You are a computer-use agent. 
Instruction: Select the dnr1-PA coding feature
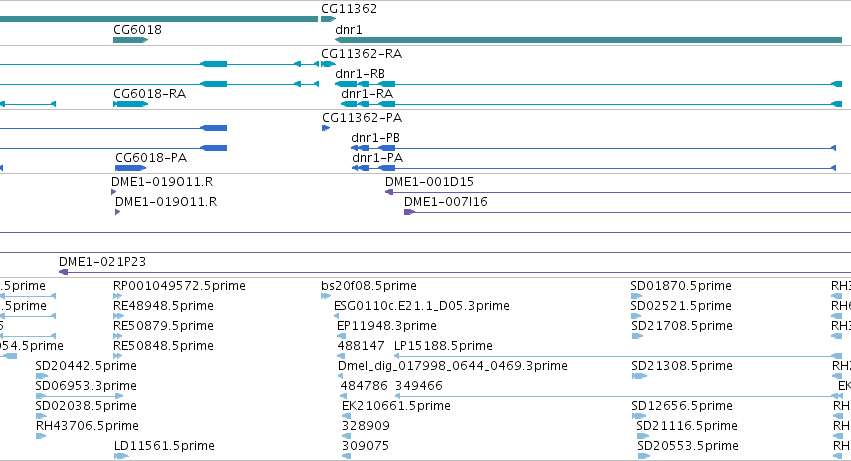594,168
